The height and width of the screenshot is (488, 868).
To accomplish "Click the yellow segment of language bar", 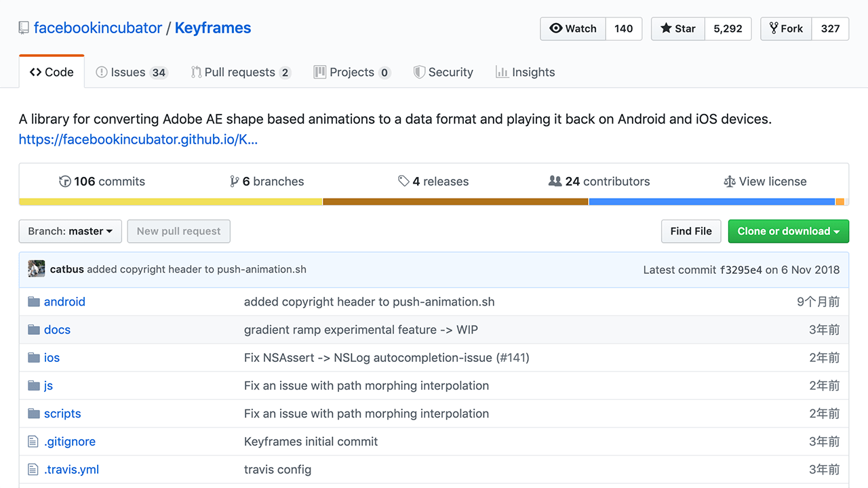I will [170, 201].
